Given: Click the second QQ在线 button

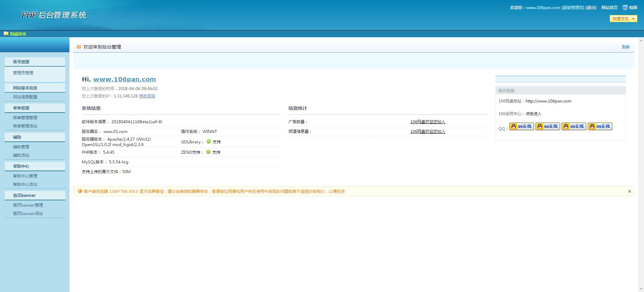Looking at the screenshot, I should (x=547, y=126).
